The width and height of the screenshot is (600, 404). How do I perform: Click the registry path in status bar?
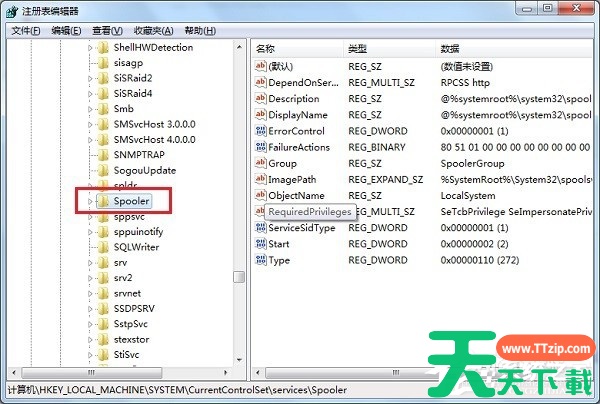pos(177,390)
